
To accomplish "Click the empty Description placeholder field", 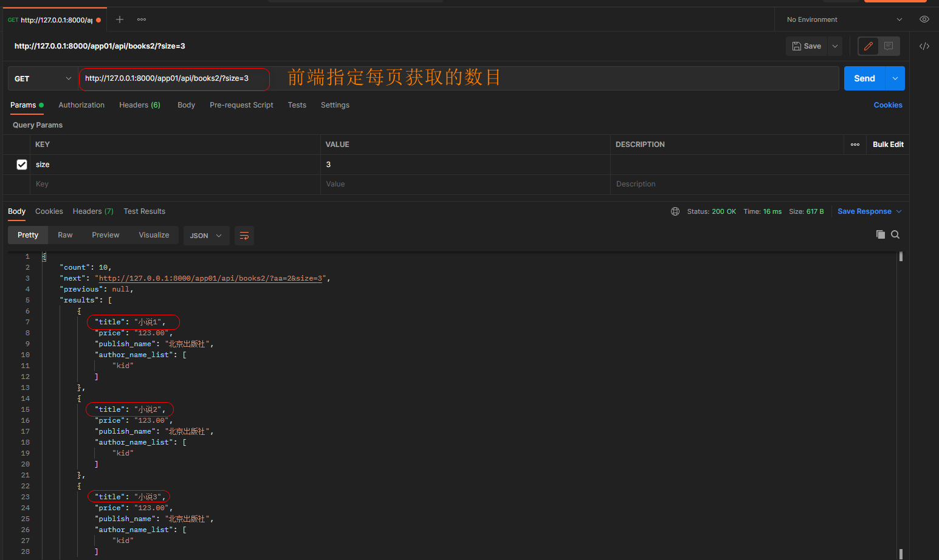I will point(760,184).
